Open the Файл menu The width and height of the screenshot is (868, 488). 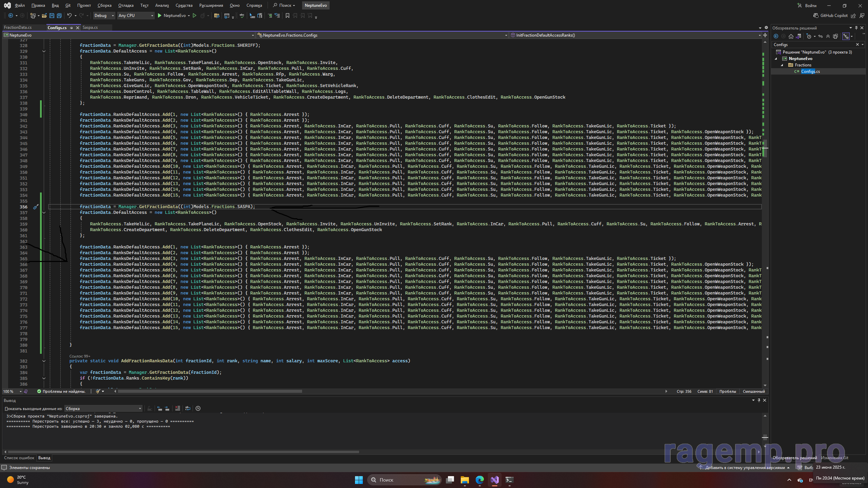pyautogui.click(x=20, y=5)
